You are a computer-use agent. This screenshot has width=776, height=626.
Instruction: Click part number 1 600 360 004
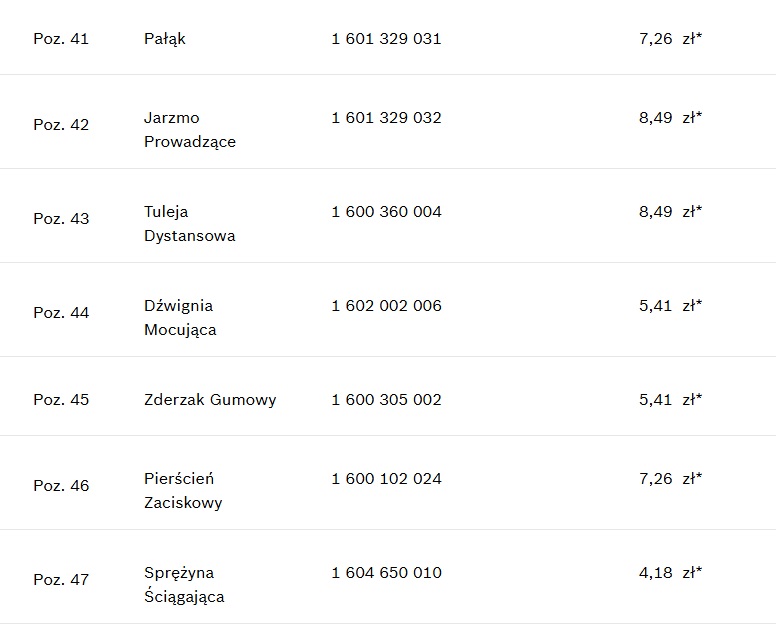(386, 211)
